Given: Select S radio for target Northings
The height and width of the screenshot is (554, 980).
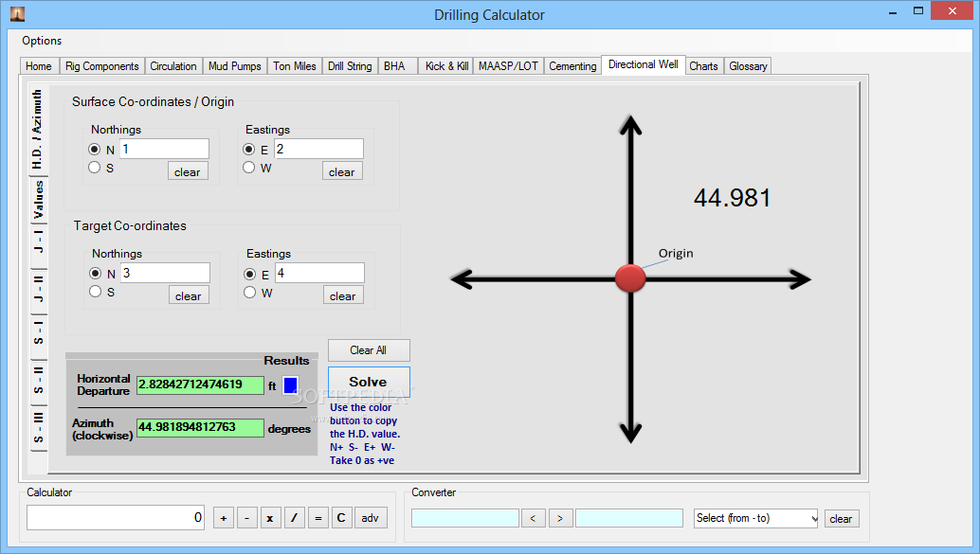Looking at the screenshot, I should 95,292.
